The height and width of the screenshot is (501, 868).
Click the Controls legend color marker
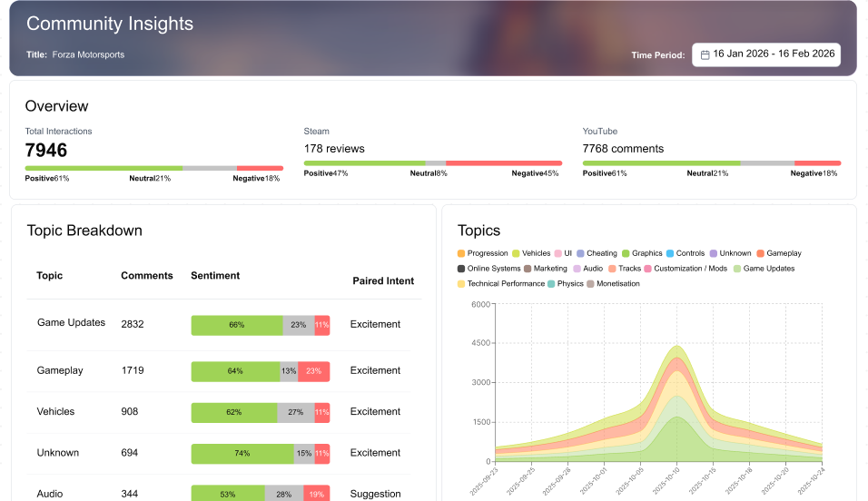coord(670,253)
